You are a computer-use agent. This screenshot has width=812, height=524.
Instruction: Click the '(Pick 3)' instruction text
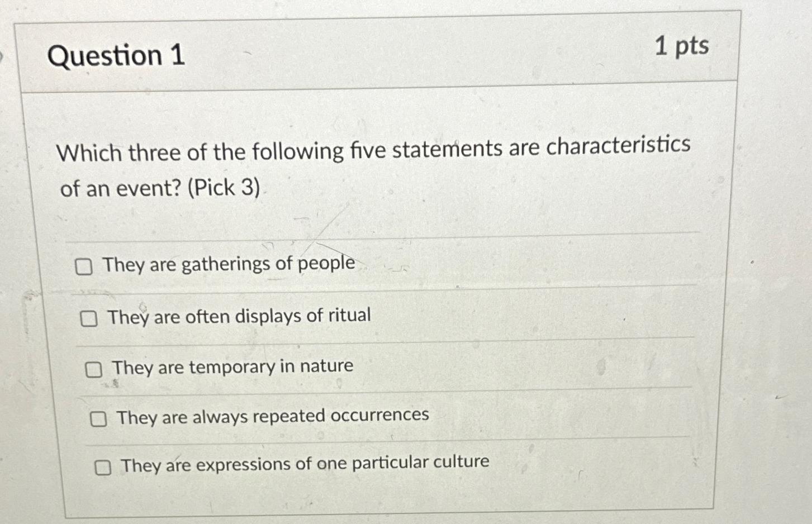point(224,187)
